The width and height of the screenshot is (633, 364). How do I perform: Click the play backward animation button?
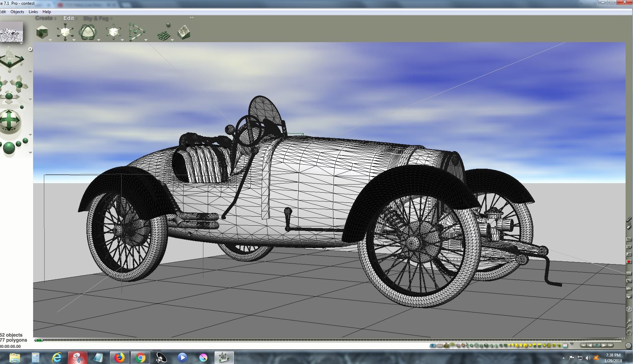tap(590, 345)
